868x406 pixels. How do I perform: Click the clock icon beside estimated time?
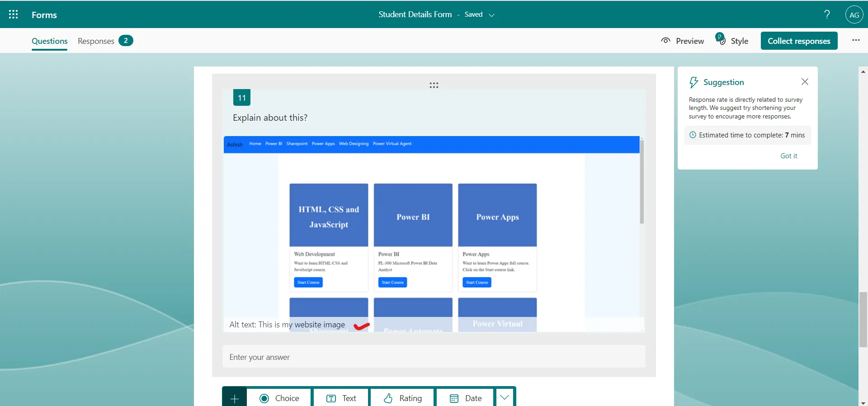point(693,135)
